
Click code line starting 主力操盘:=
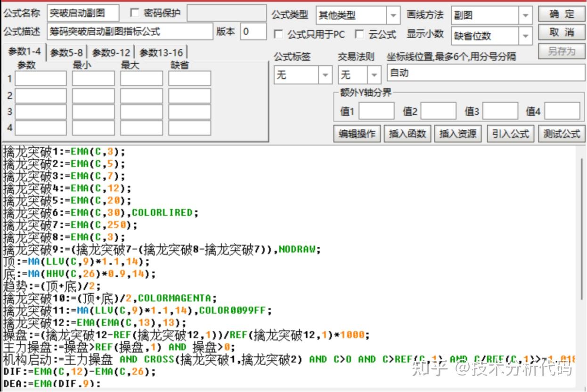tap(119, 347)
